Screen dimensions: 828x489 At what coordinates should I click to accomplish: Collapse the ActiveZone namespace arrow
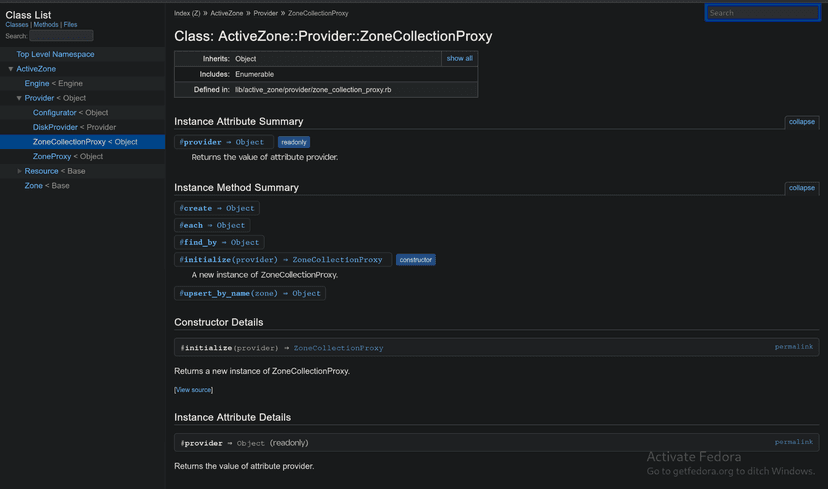(x=11, y=69)
